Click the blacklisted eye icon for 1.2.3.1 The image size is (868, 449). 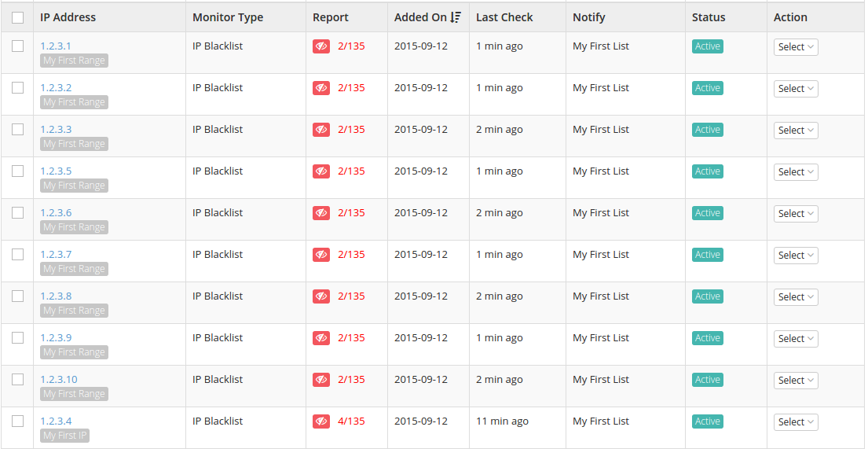[x=321, y=46]
